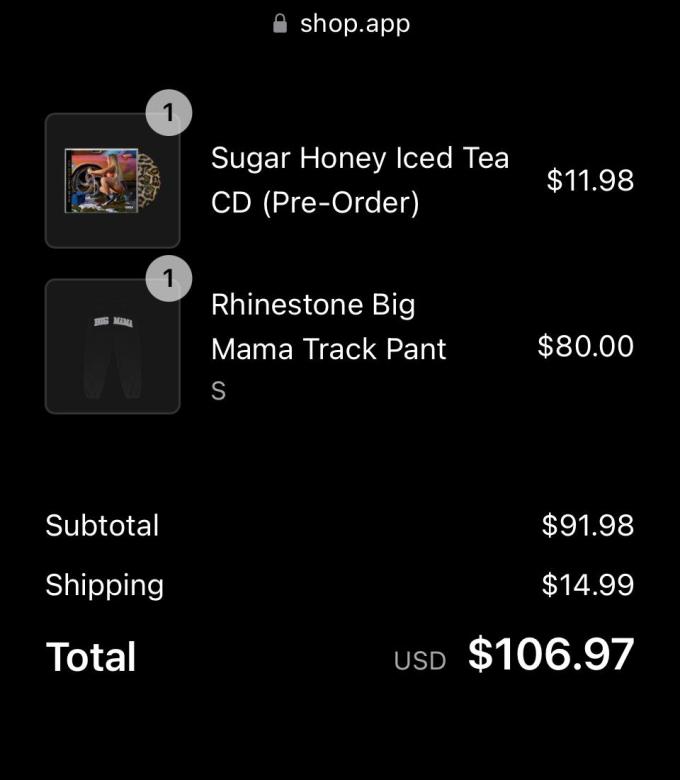680x780 pixels.
Task: Tap the $14.99 shipping cost
Action: (587, 585)
